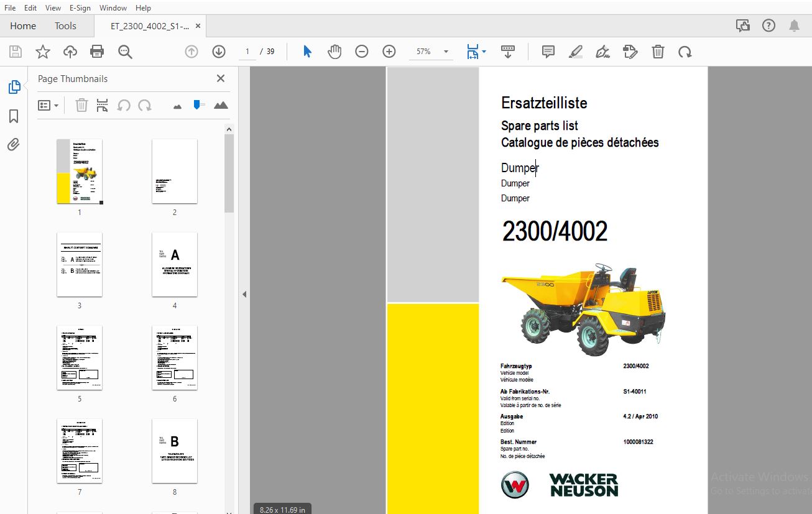Delete selected thumbnail page trash icon

point(81,106)
